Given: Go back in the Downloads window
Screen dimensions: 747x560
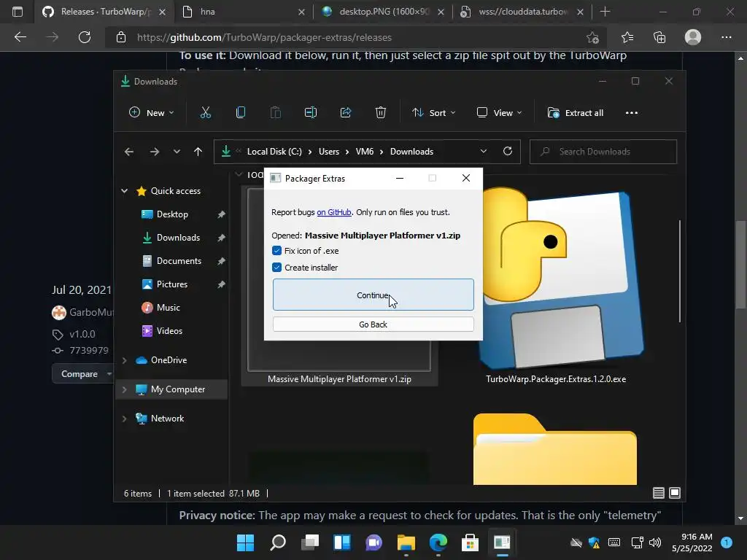Looking at the screenshot, I should coord(129,152).
